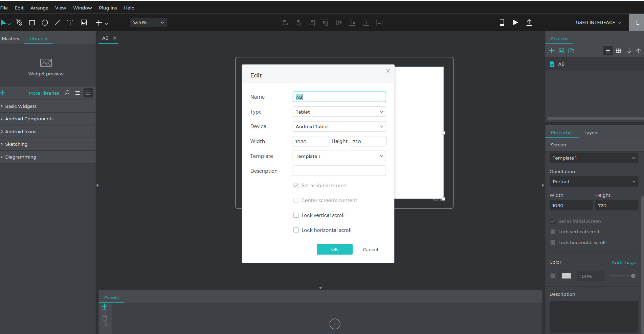Click the align vertical middle icon
This screenshot has height=334, width=644.
[x=339, y=23]
